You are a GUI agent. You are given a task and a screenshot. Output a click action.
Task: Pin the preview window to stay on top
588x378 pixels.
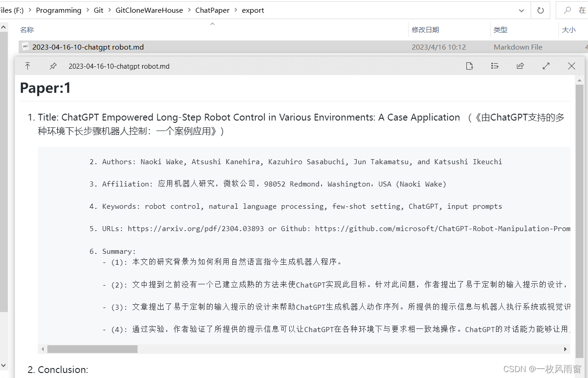53,66
